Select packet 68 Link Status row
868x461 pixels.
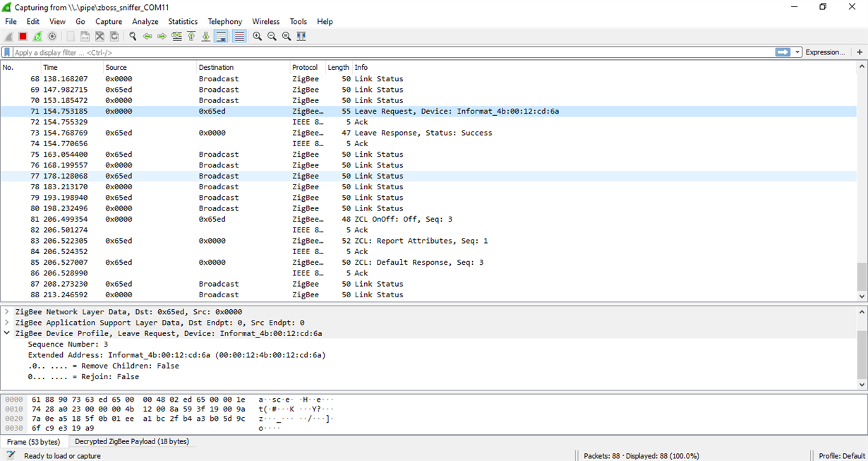(428, 79)
